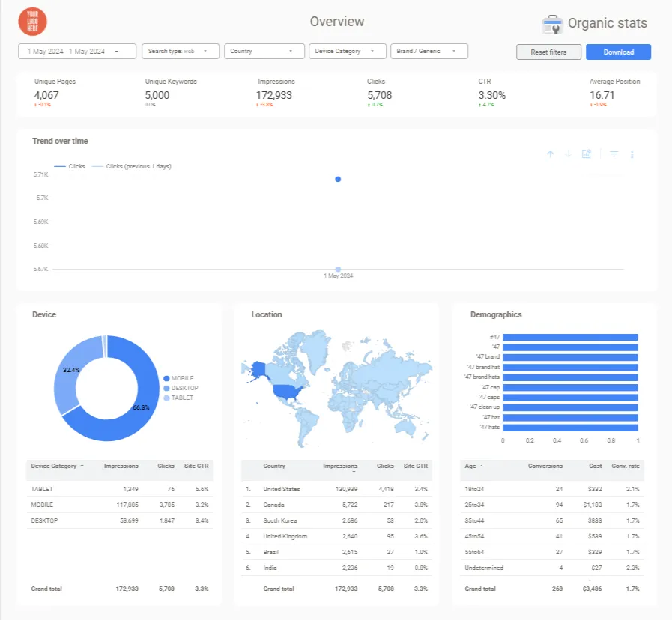Image resolution: width=672 pixels, height=620 pixels.
Task: Click the Unique Pages value 4,067
Action: point(46,95)
